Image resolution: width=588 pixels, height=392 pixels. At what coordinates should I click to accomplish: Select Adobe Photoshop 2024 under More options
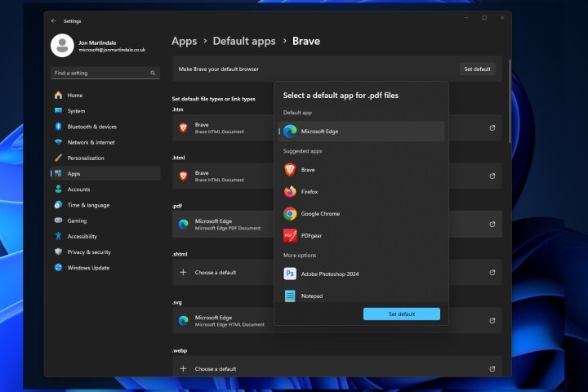click(362, 274)
